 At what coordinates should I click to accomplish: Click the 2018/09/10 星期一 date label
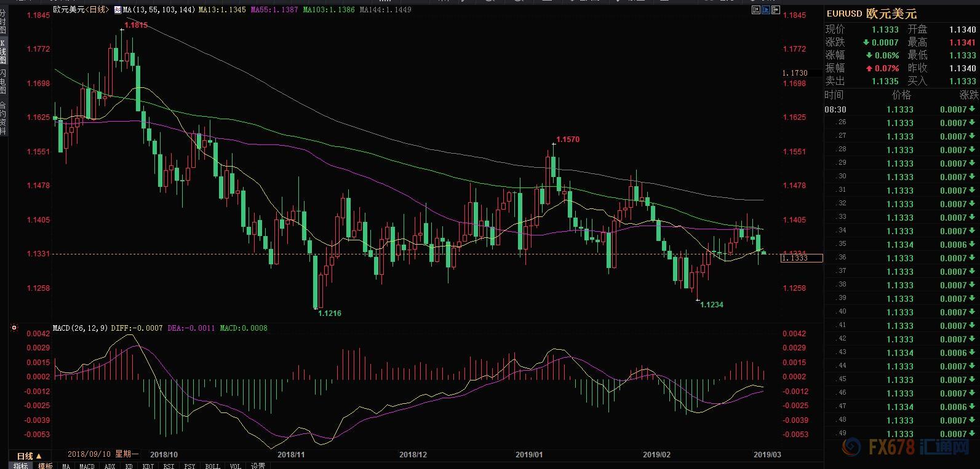(x=103, y=454)
